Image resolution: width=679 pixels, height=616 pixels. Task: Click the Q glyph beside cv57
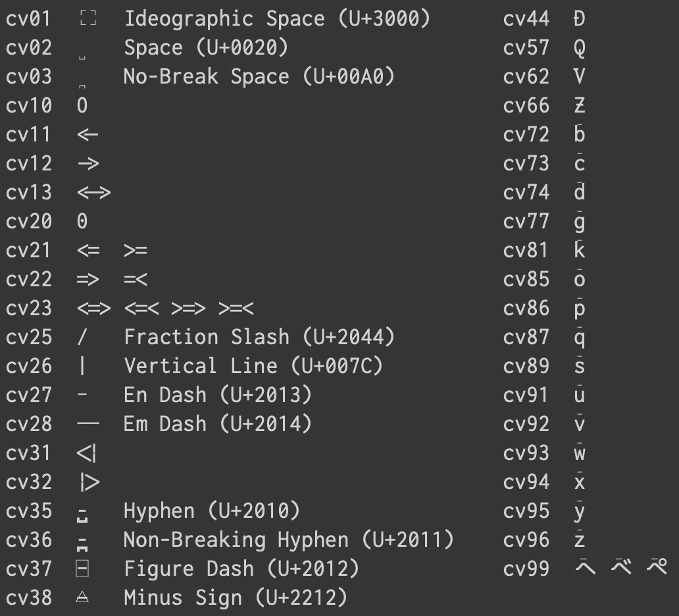580,48
